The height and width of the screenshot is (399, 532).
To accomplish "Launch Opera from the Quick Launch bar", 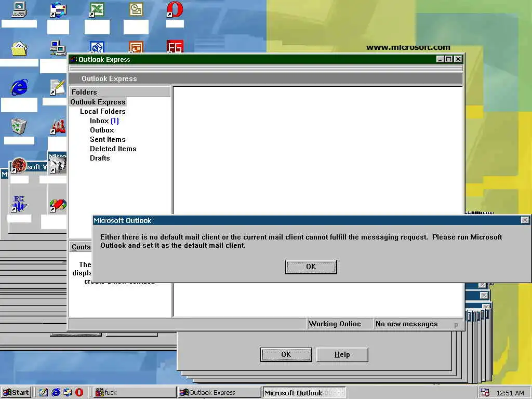I will tap(79, 392).
